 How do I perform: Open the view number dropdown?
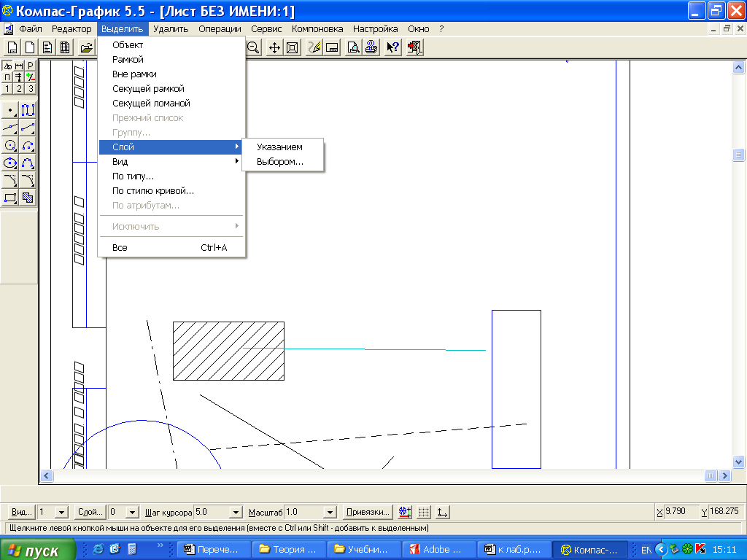point(62,513)
